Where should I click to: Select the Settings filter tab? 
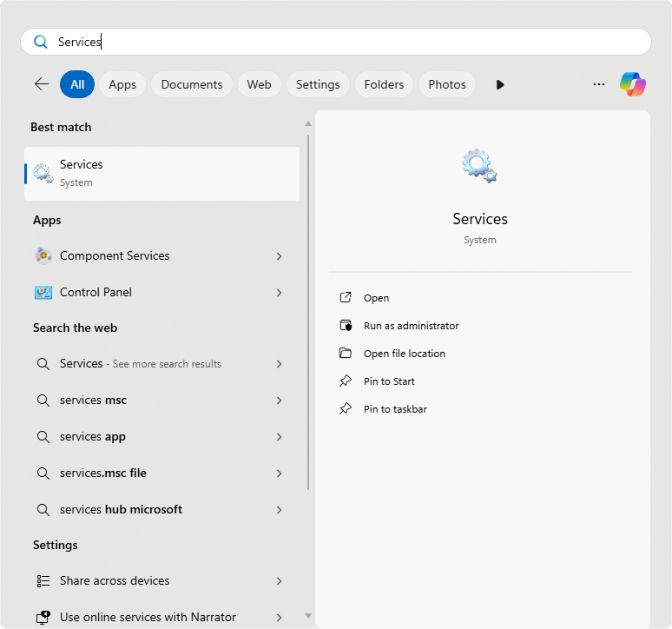click(318, 84)
